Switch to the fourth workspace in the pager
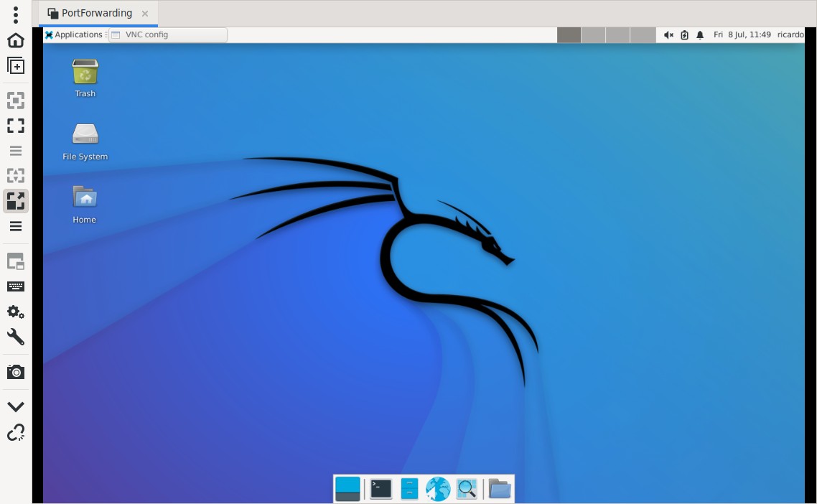 [x=643, y=35]
